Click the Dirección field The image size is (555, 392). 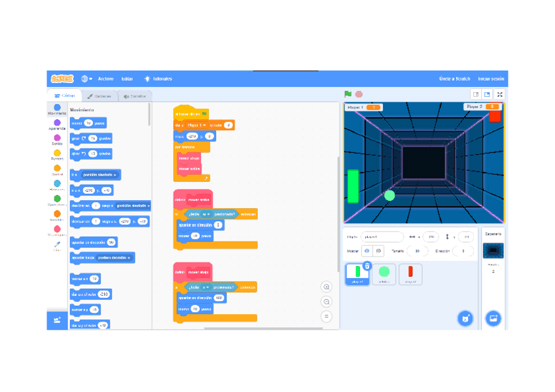463,251
